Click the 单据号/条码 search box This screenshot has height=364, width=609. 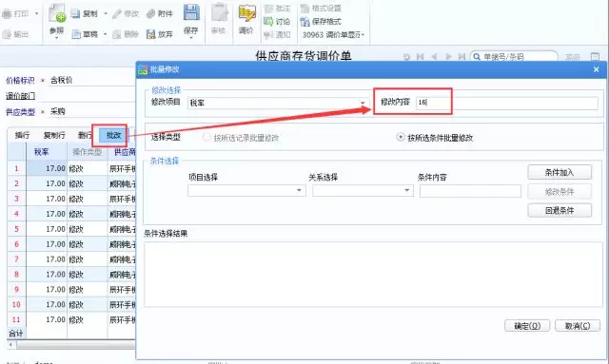pos(514,57)
